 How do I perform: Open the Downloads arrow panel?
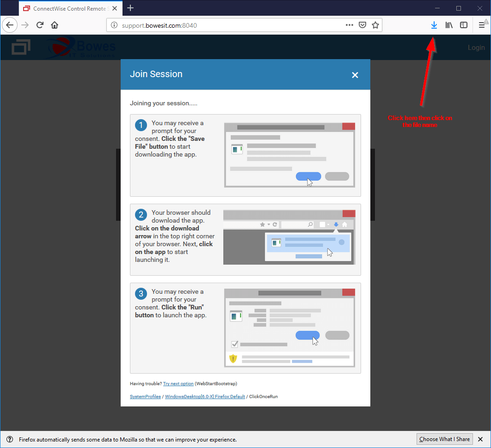pyautogui.click(x=434, y=25)
